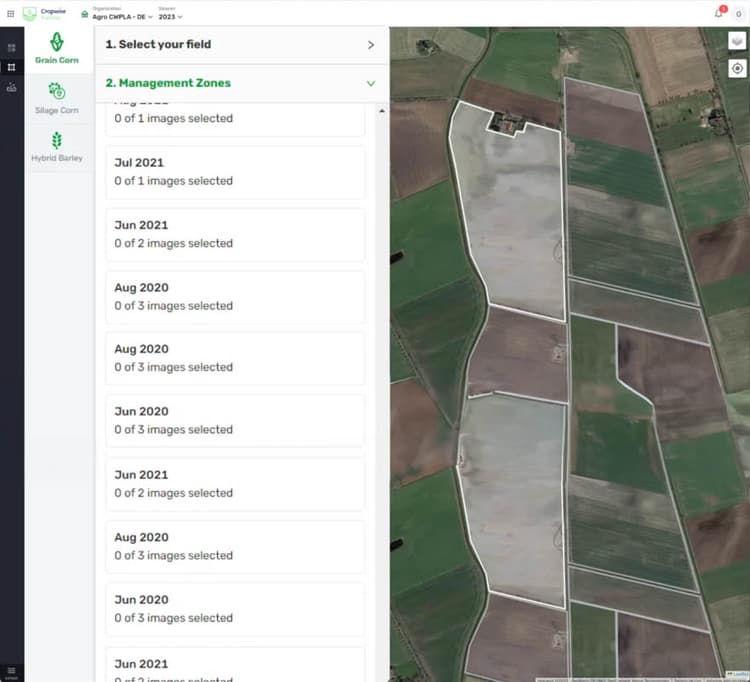
Task: Select the active grid icon in dark sidebar
Action: [11, 67]
